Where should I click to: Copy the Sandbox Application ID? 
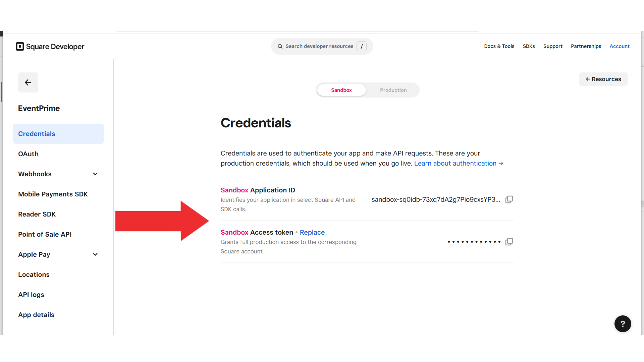tap(509, 199)
